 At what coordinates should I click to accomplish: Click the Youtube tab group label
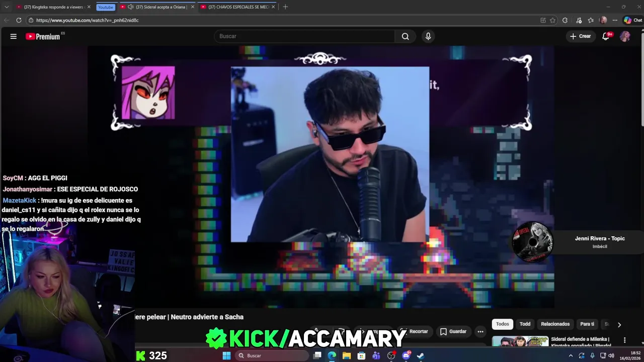106,7
